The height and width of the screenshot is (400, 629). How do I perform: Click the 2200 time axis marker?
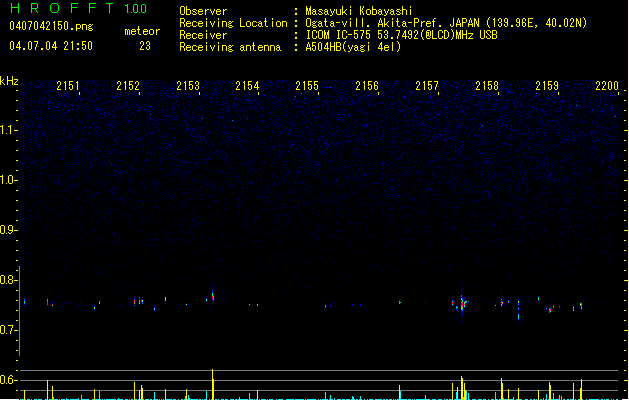point(607,86)
